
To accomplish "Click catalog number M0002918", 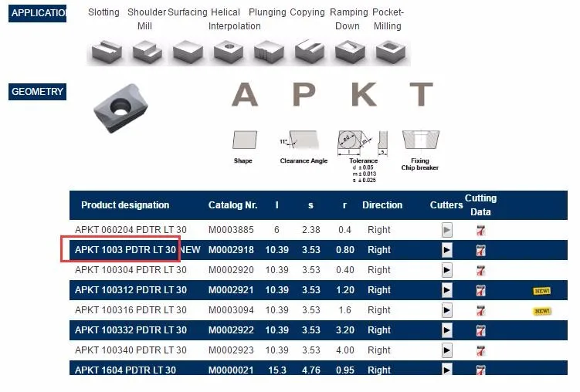I will pos(231,250).
